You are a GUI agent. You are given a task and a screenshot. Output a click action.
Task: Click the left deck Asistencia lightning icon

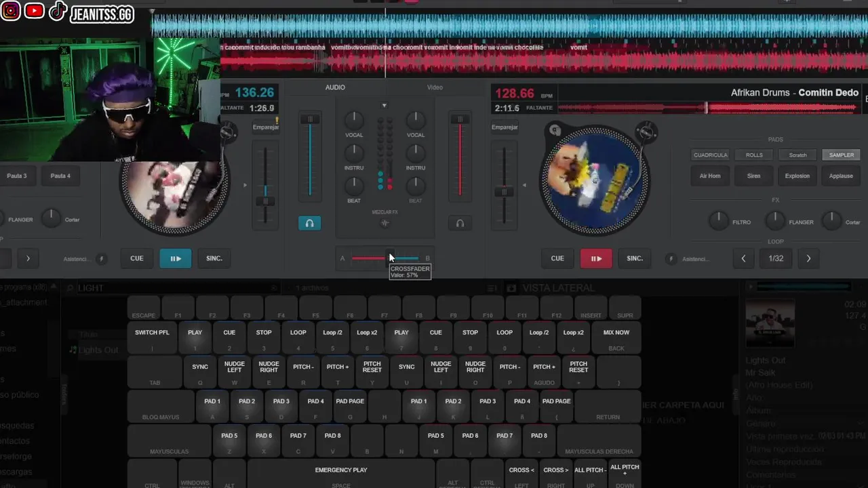click(102, 258)
